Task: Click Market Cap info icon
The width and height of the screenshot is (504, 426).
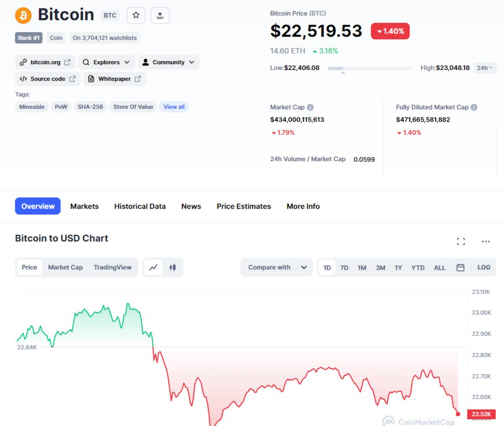Action: pos(310,107)
